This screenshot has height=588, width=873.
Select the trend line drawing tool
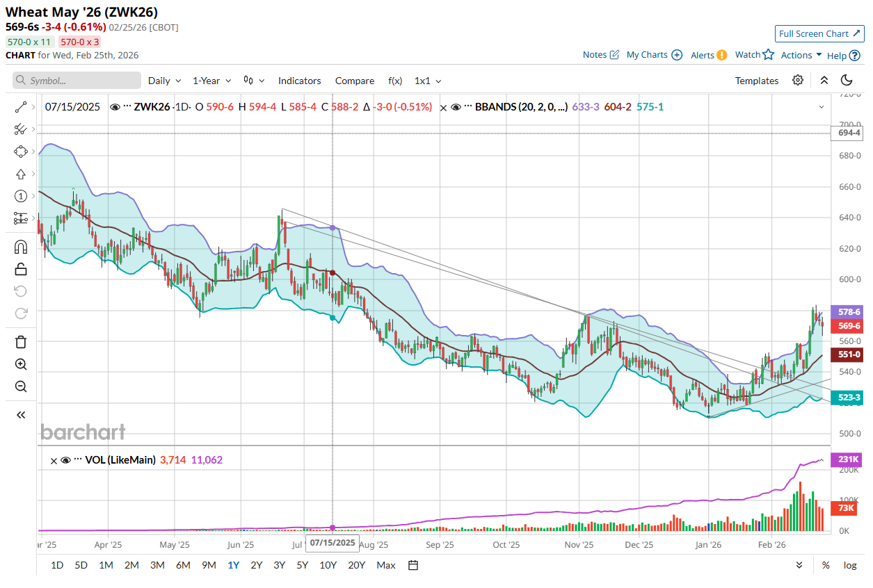click(20, 107)
